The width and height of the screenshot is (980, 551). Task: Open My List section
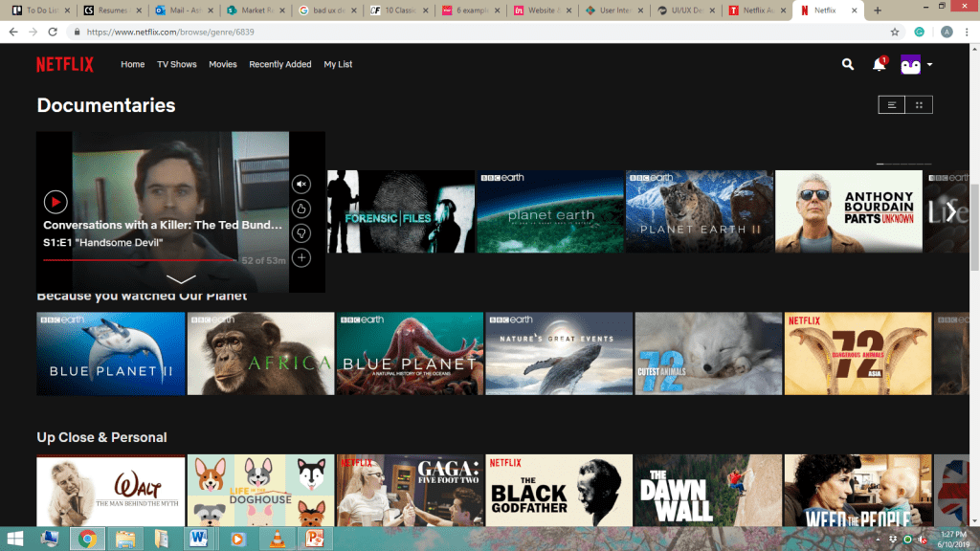pos(338,64)
